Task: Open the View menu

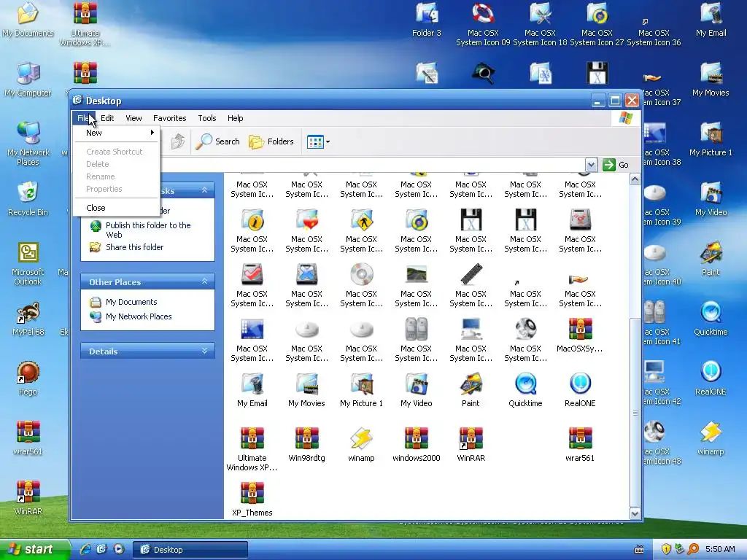Action: click(x=133, y=118)
